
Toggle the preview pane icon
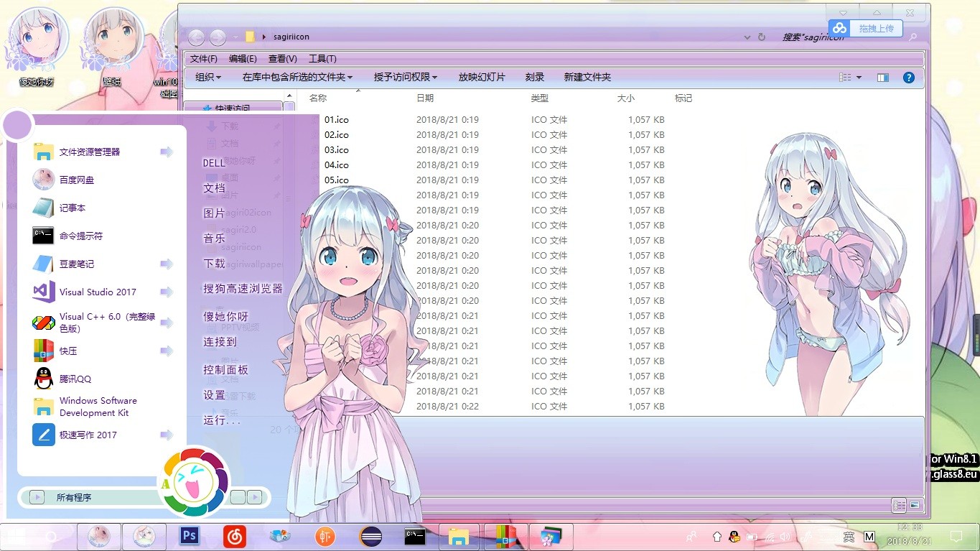pyautogui.click(x=883, y=78)
